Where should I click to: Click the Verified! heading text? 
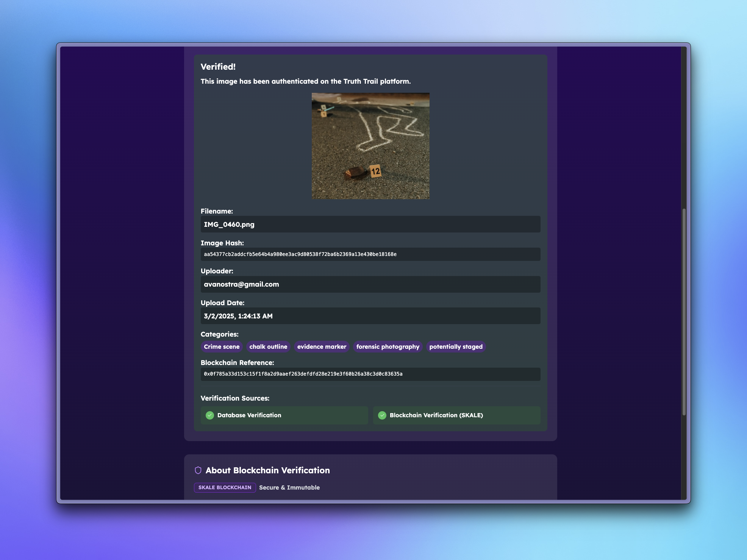(x=218, y=67)
